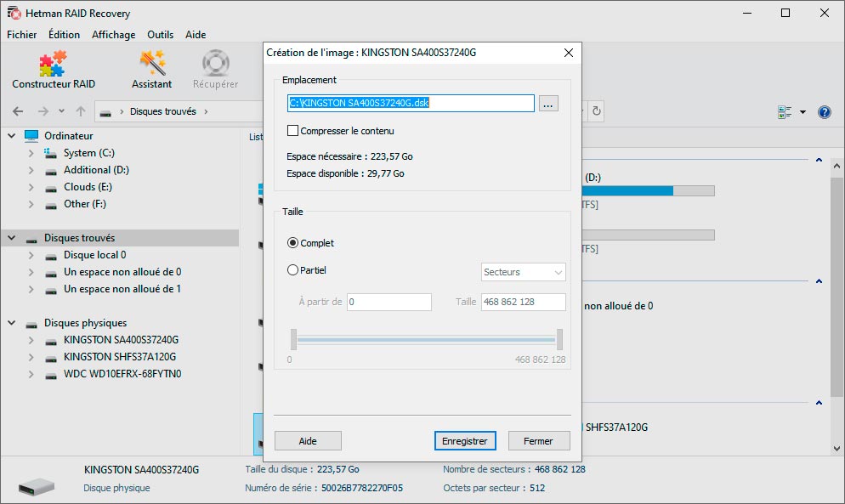Click the large disk icon in status bar

(x=37, y=487)
